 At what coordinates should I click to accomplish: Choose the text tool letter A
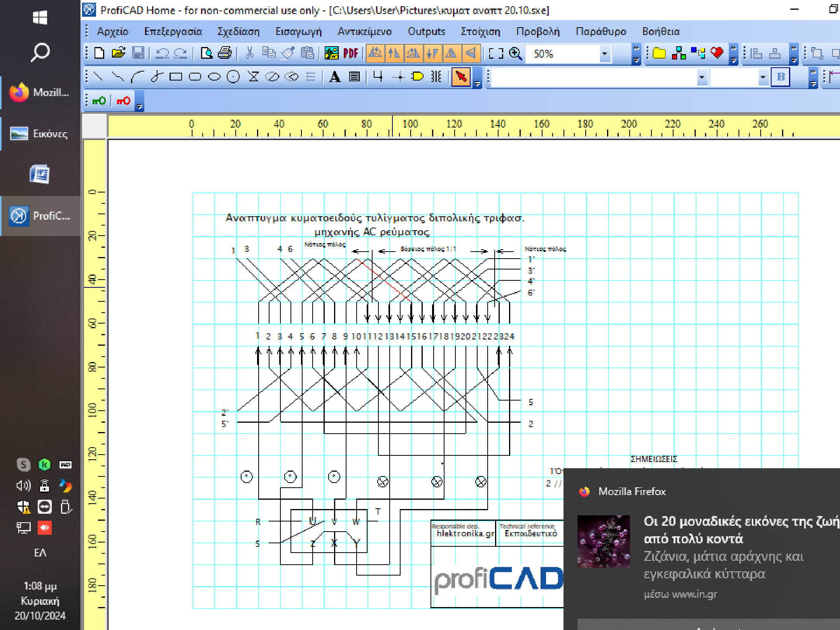coord(334,77)
